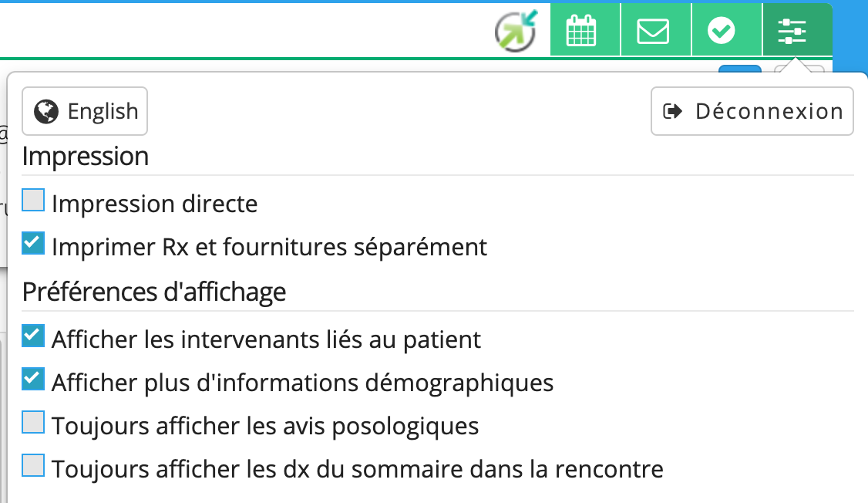Click 'Afficher plus d'informations démographiques' label text

[302, 383]
